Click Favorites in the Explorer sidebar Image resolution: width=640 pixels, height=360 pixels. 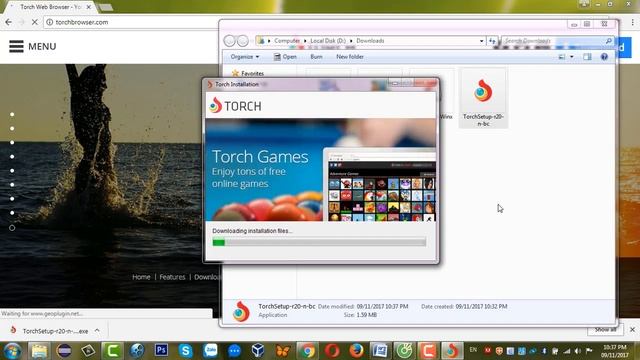click(248, 73)
